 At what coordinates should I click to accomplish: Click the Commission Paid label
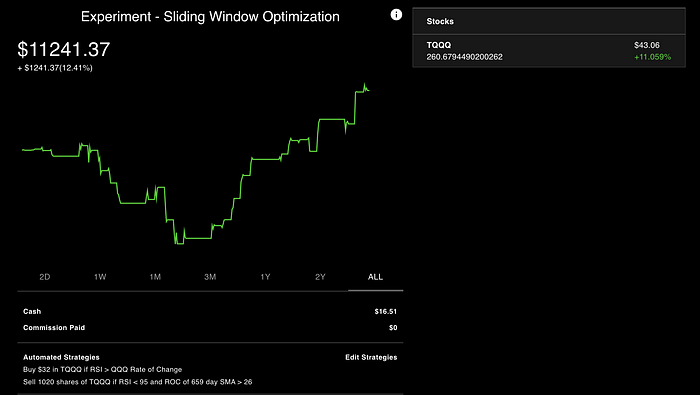point(54,328)
